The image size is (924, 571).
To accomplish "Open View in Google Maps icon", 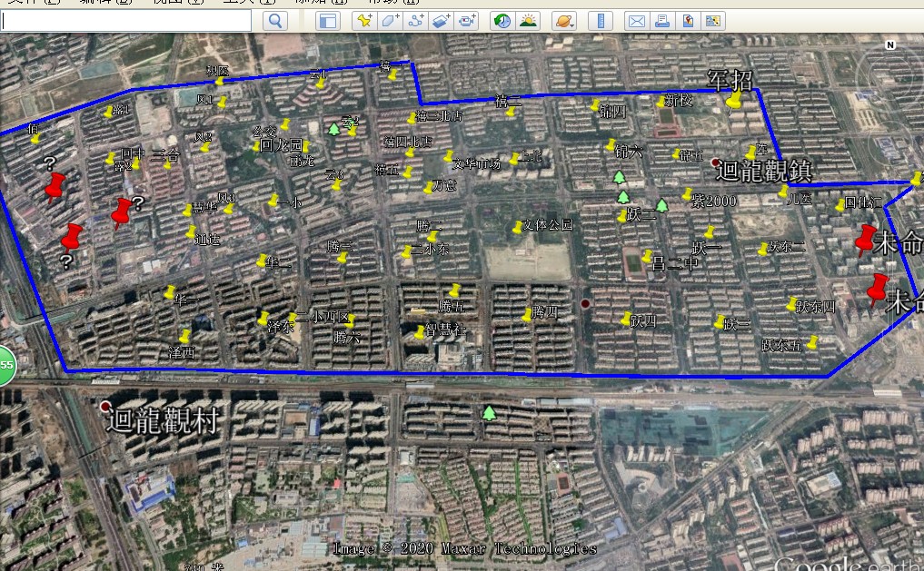I will pyautogui.click(x=688, y=21).
